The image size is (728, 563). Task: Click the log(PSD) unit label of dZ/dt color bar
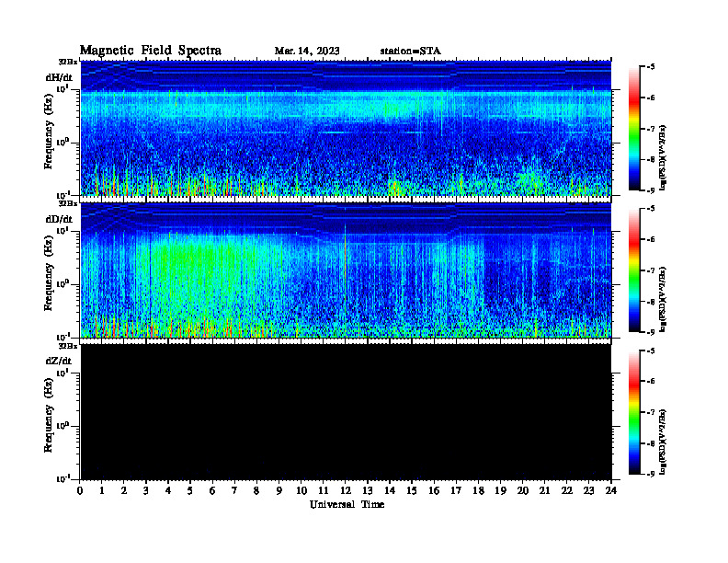[664, 441]
